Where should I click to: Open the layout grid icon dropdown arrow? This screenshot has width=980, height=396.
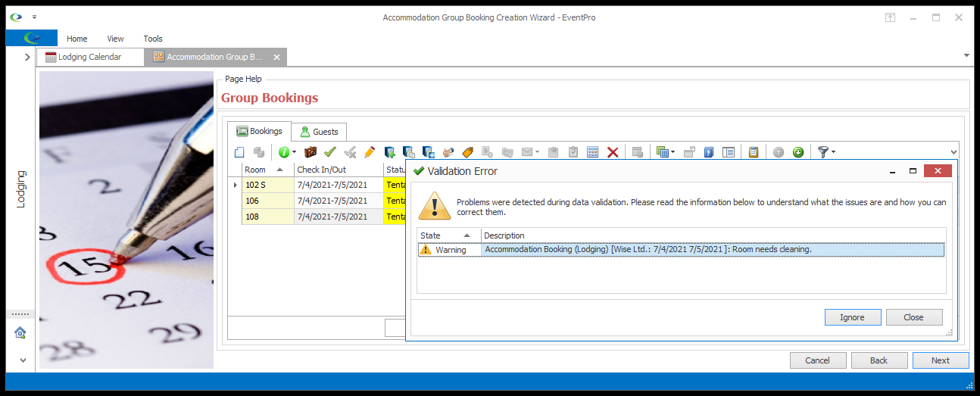pyautogui.click(x=673, y=152)
